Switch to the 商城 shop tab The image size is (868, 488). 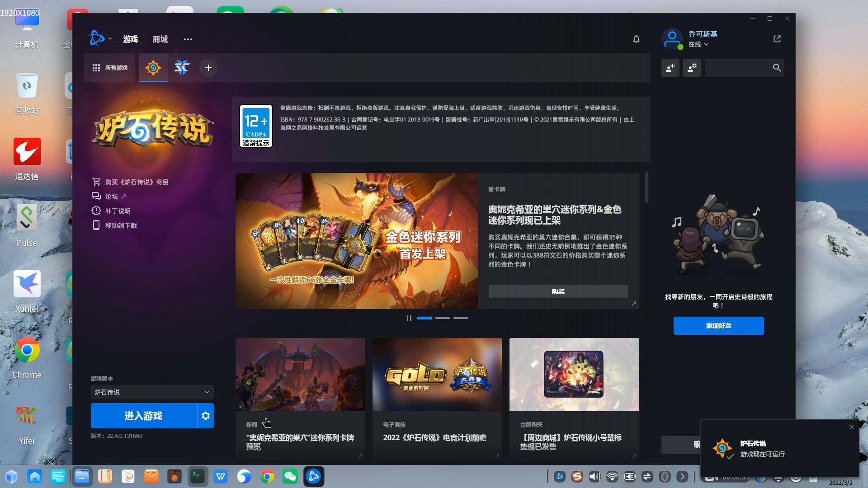pos(160,39)
